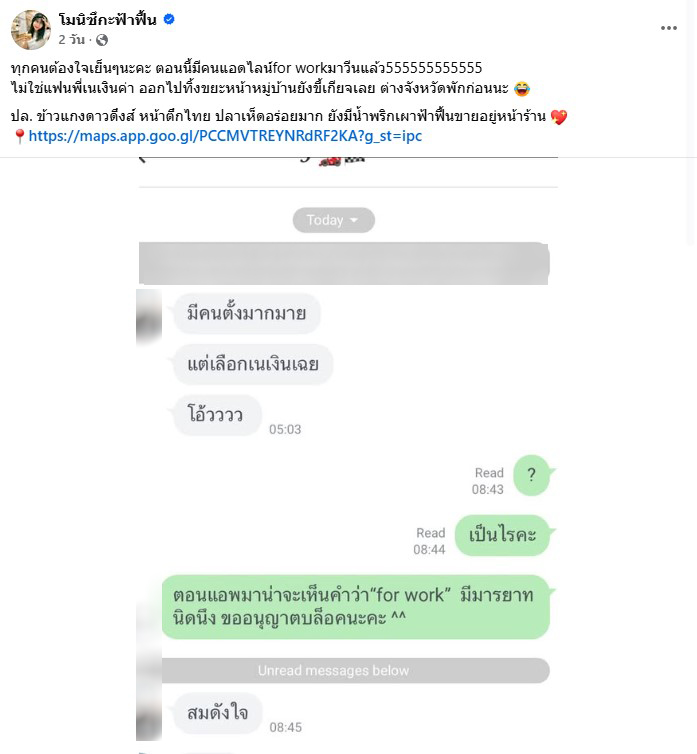Image resolution: width=697 pixels, height=754 pixels.
Task: Open the โมนิซึกะฟ้าฟื้น page name
Action: [108, 19]
